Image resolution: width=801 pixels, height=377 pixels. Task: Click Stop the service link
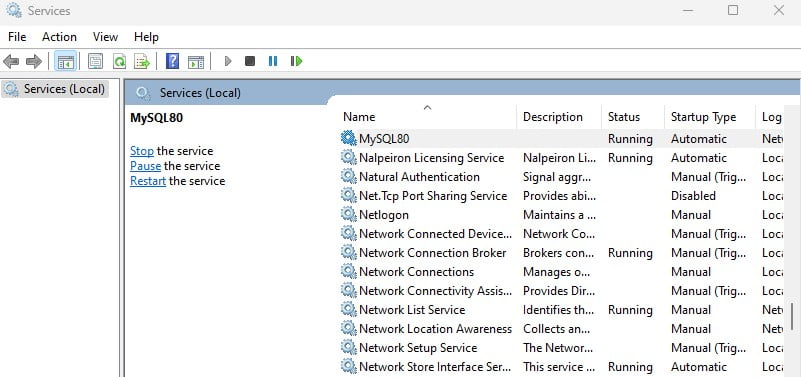[x=142, y=151]
